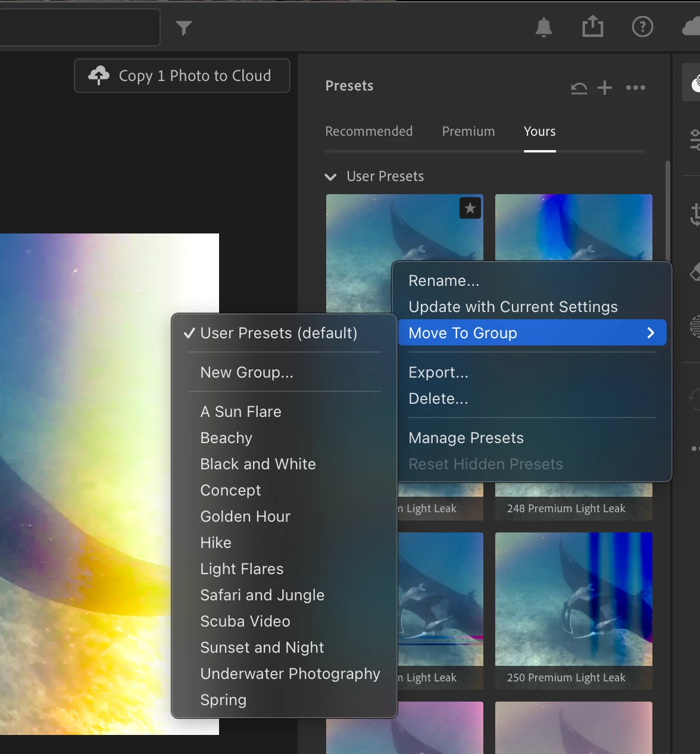The image size is (700, 754).
Task: Click the presets panel scrollbar
Action: [x=668, y=211]
